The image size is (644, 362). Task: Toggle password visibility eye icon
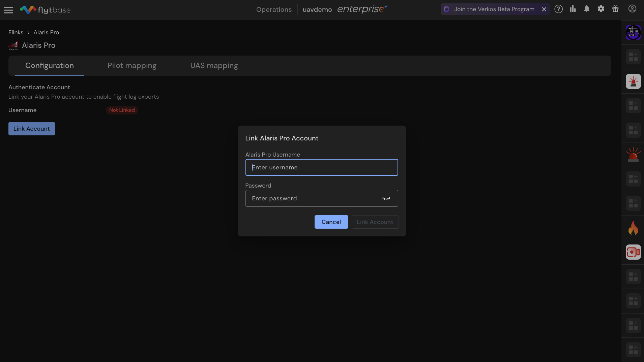point(386,198)
